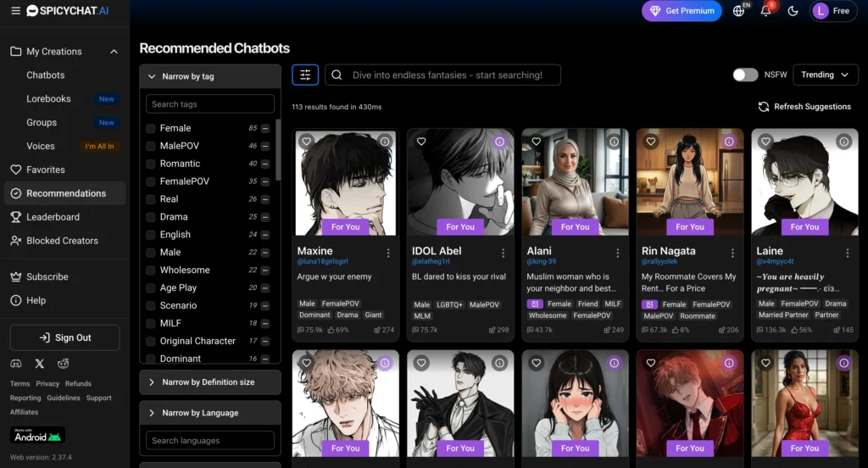Image resolution: width=868 pixels, height=468 pixels.
Task: Focus the Search tags field
Action: click(210, 104)
